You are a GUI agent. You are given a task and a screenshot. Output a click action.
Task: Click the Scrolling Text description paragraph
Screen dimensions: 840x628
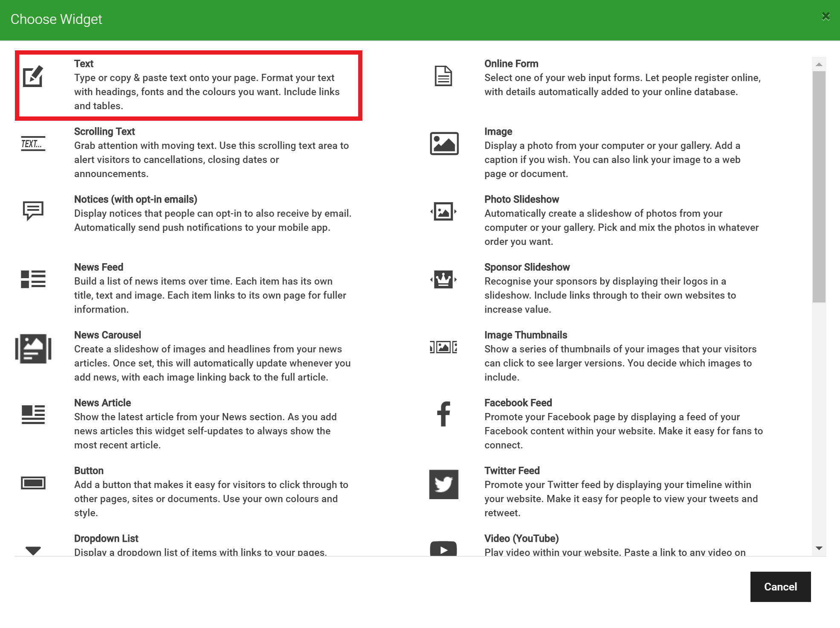211,160
